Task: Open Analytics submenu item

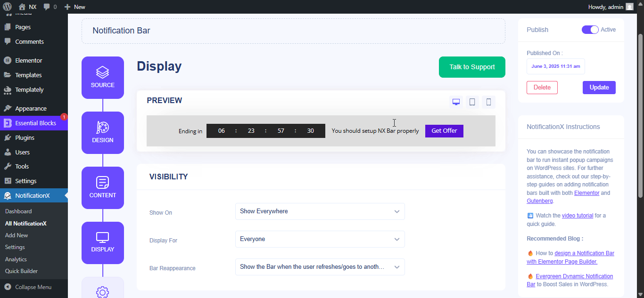Action: click(x=16, y=259)
